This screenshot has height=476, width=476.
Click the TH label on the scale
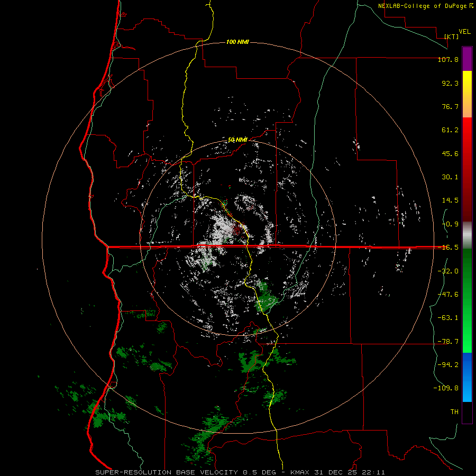click(x=454, y=412)
